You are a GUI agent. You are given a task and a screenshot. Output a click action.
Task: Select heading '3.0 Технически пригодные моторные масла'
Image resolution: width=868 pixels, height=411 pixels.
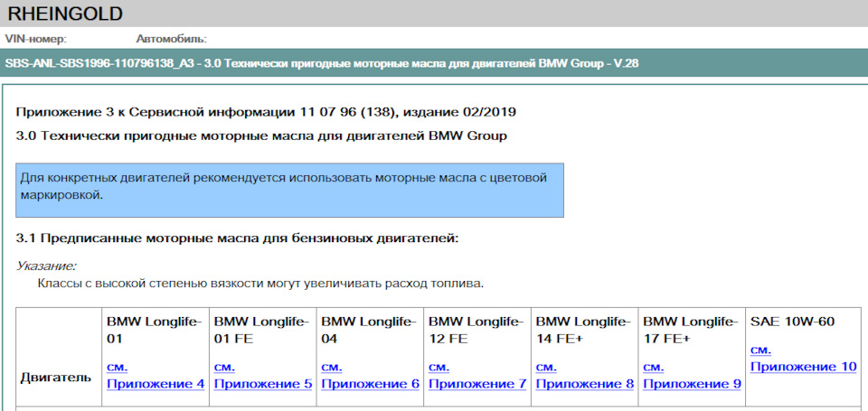261,136
